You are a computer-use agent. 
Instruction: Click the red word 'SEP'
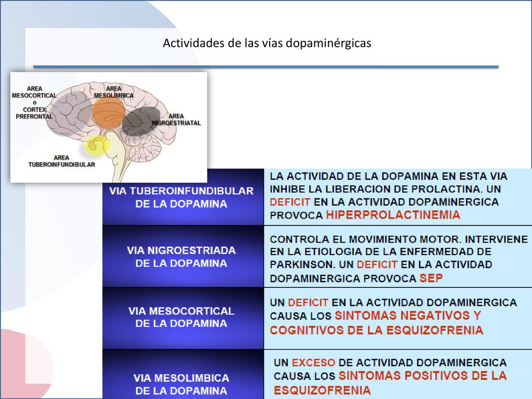pos(431,278)
